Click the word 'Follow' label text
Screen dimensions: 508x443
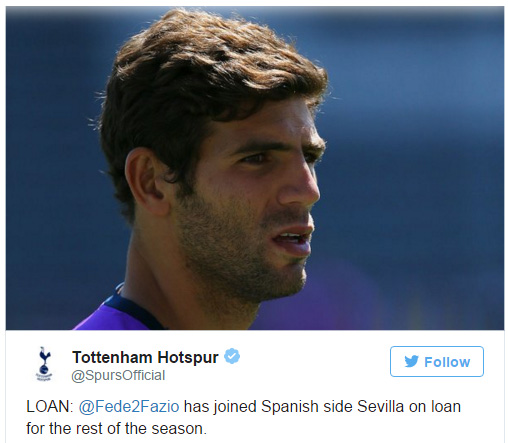[447, 362]
